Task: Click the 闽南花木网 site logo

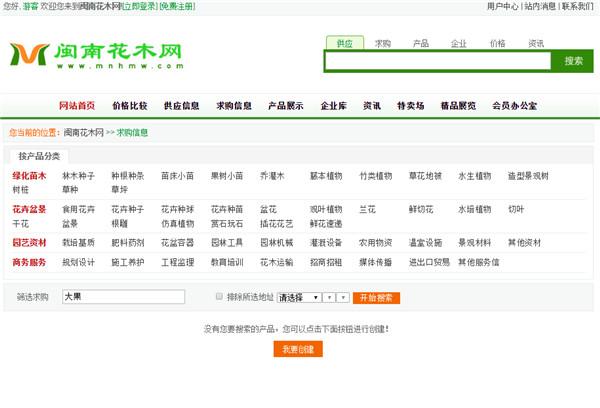Action: [x=96, y=55]
